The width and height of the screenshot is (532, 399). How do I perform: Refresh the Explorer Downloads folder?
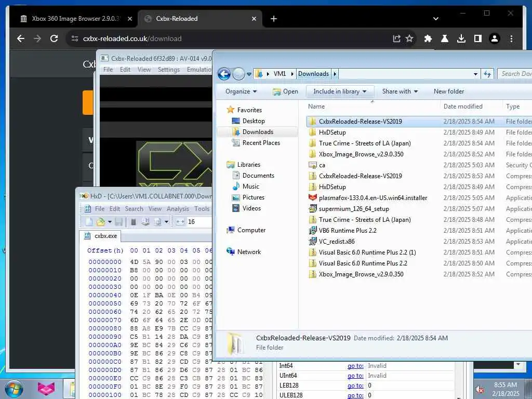pos(487,74)
